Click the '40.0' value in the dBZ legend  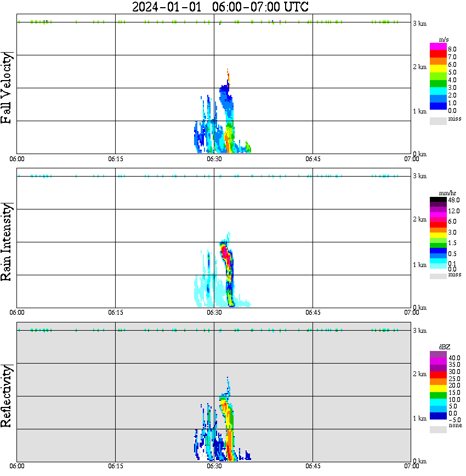[x=454, y=358]
